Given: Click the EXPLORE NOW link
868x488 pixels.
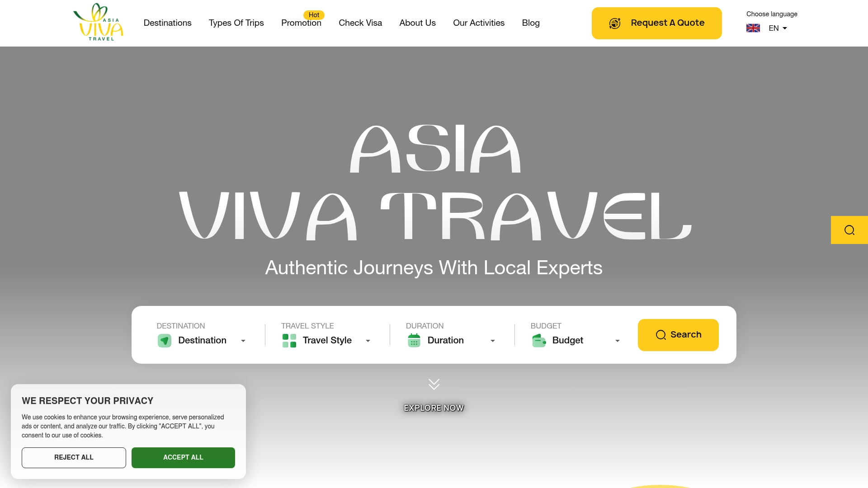Looking at the screenshot, I should click(434, 408).
